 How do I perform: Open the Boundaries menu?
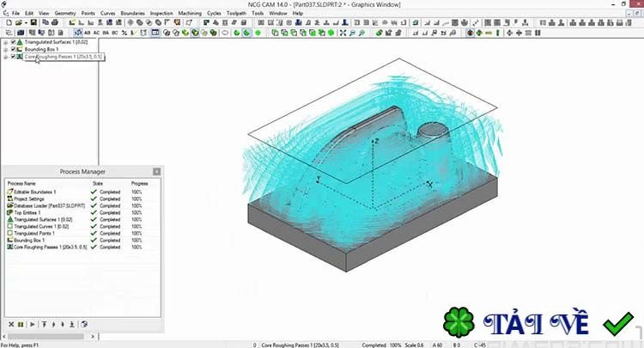[x=132, y=13]
